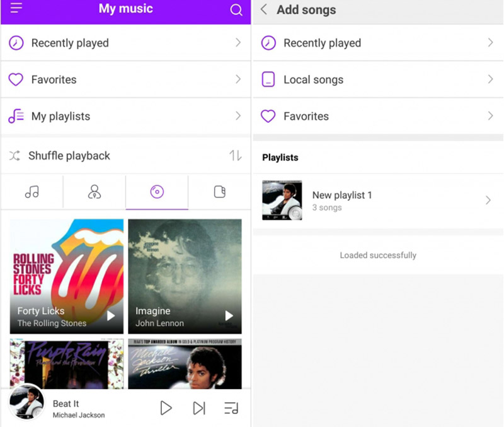Click the clock icon beside Recently played in My music
504x427 pixels.
coord(16,43)
